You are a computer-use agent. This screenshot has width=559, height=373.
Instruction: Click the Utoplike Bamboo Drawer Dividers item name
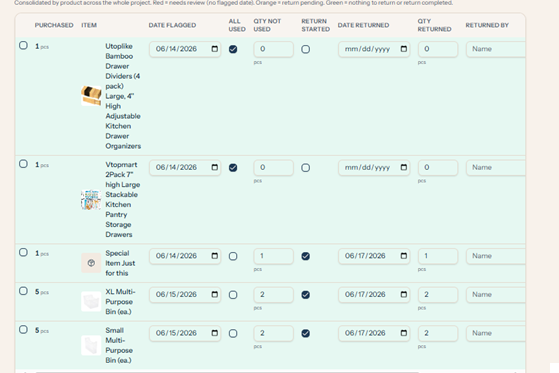click(x=123, y=96)
